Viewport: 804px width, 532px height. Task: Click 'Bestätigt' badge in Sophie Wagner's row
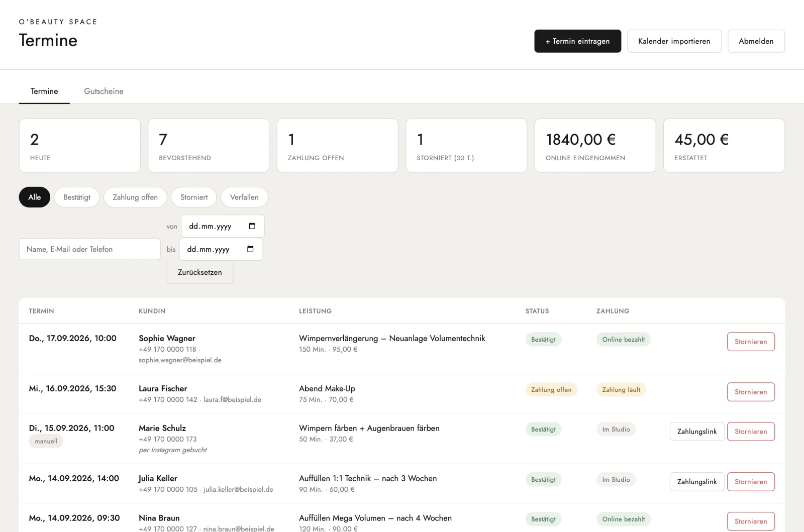click(x=543, y=340)
